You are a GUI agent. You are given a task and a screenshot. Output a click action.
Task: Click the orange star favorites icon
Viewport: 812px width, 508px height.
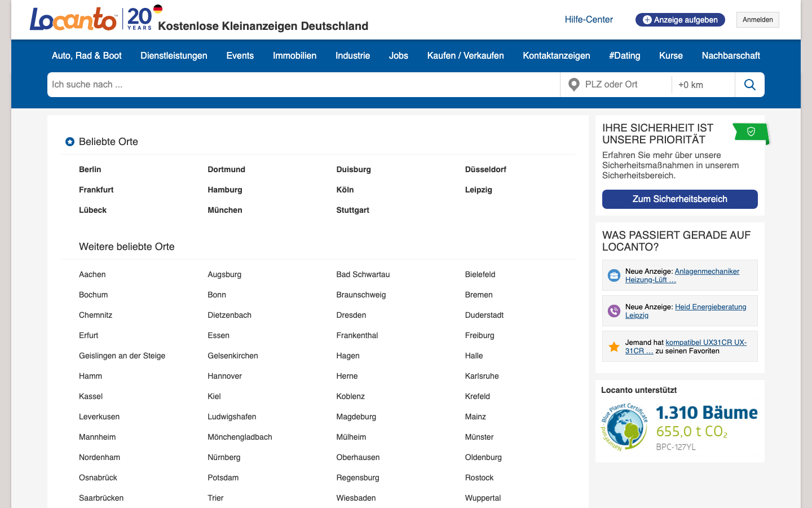coord(614,347)
